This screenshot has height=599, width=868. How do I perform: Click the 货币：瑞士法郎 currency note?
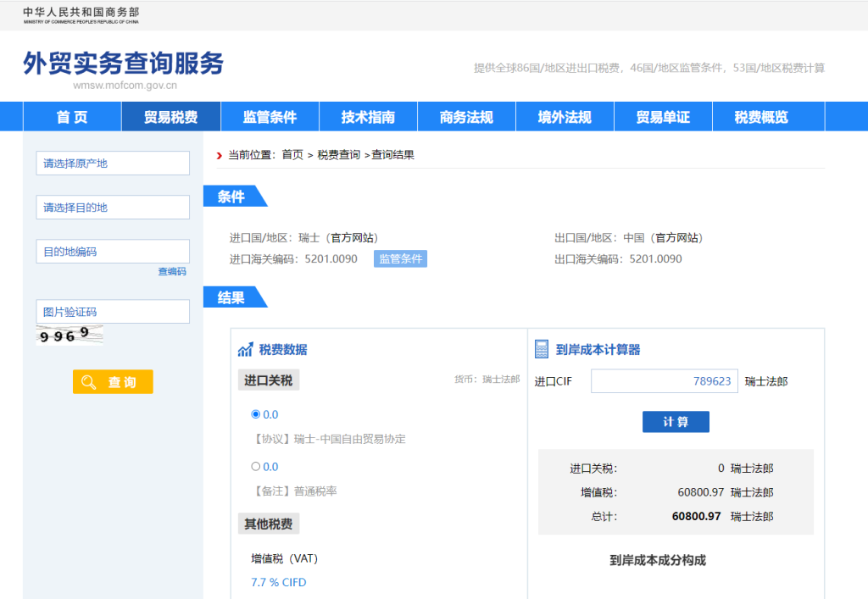pyautogui.click(x=487, y=380)
